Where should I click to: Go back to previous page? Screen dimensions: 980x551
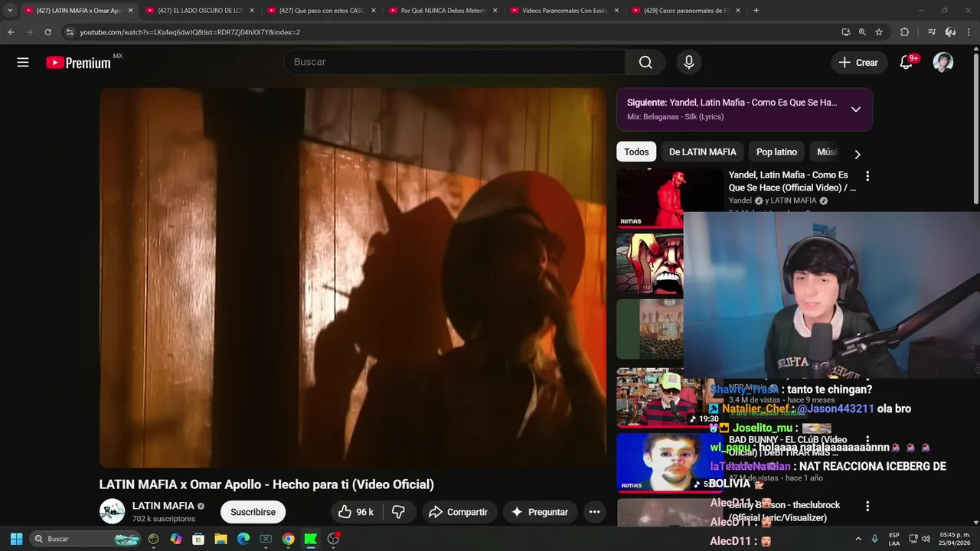pos(11,32)
